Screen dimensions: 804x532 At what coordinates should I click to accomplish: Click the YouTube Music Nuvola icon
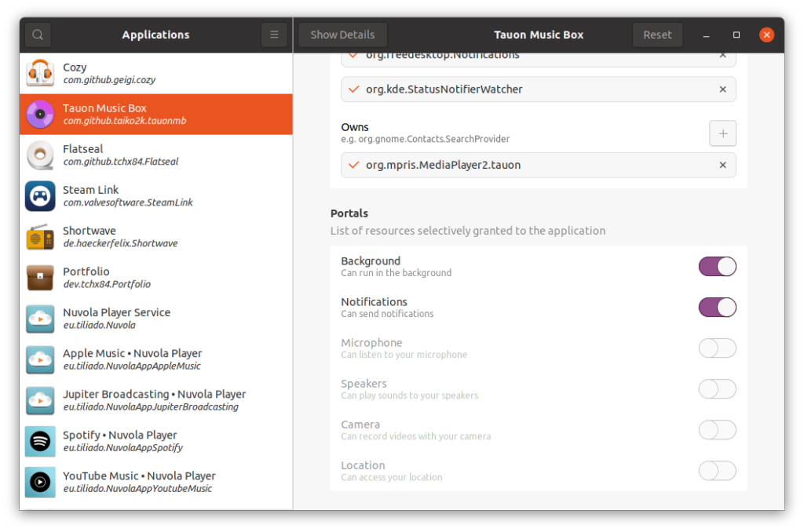40,483
